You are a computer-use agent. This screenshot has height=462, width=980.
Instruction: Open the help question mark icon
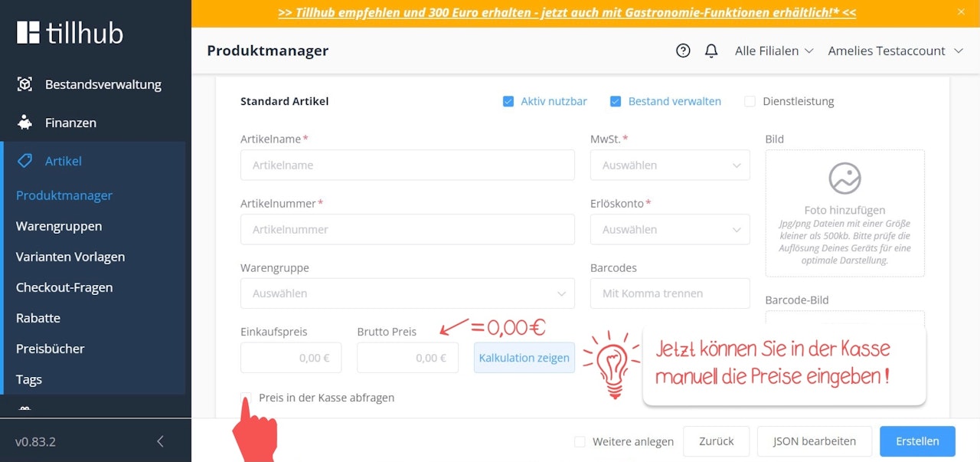(682, 51)
